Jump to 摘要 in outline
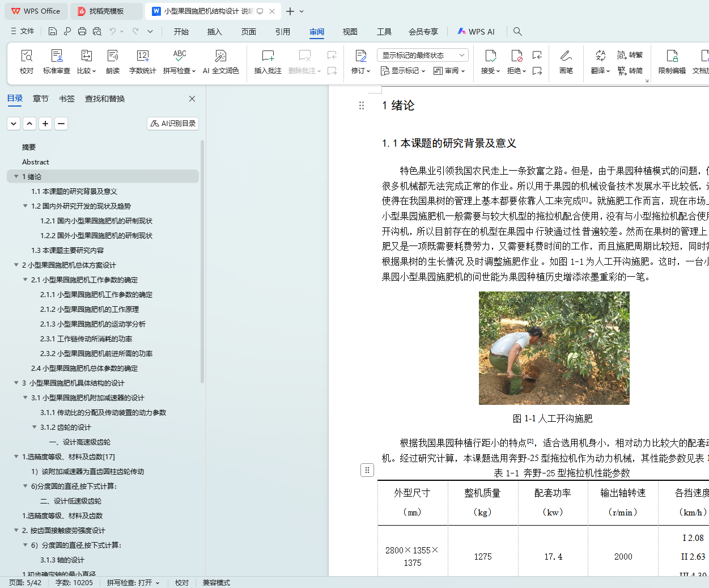709x588 pixels. click(29, 147)
